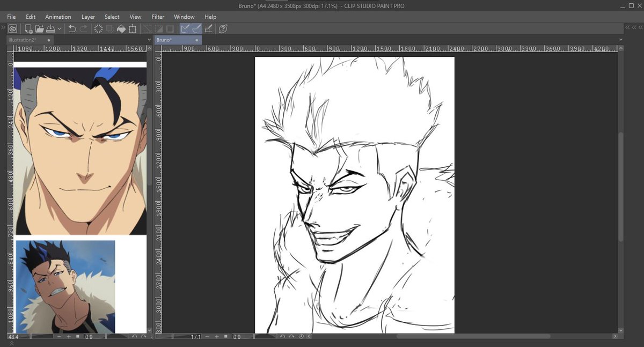Click the Bruno scrollbar down arrow
This screenshot has width=644, height=347.
(621, 330)
